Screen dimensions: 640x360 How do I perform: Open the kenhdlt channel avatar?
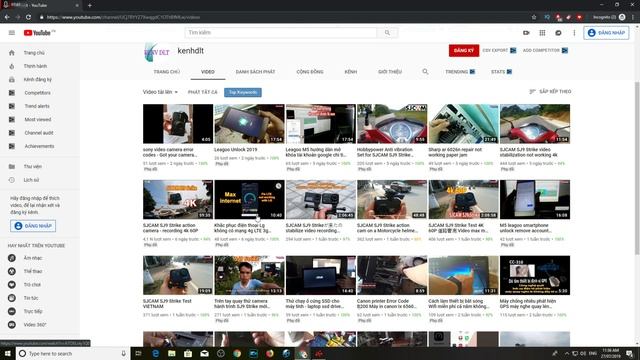[156, 52]
